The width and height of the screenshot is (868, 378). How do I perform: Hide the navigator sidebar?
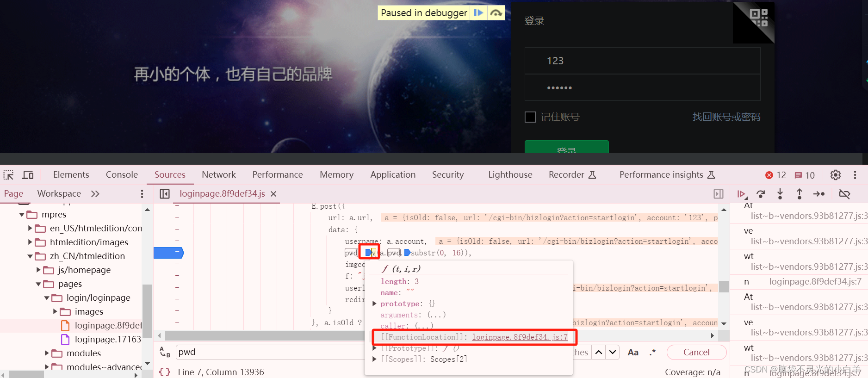(165, 194)
